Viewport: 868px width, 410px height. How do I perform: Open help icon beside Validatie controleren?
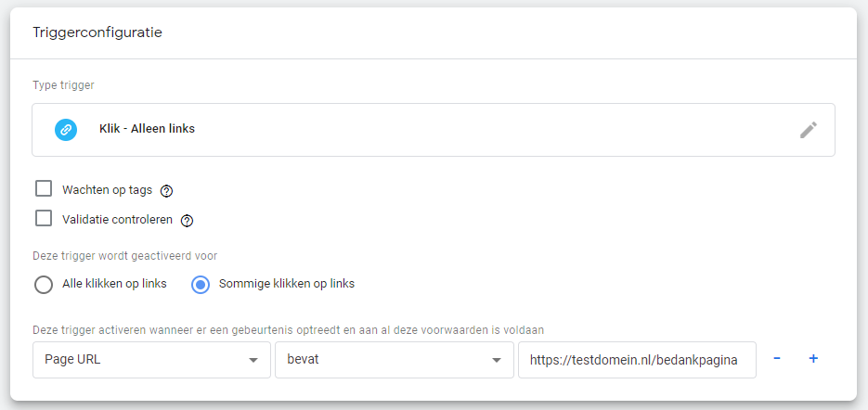tap(187, 221)
